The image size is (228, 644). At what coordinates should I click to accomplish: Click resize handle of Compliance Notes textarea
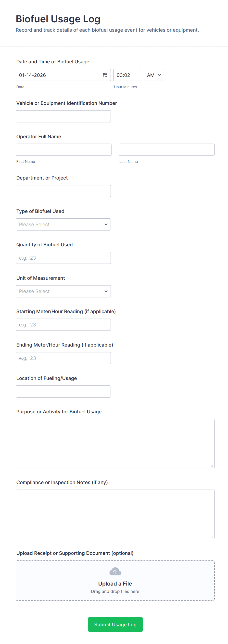click(x=212, y=536)
